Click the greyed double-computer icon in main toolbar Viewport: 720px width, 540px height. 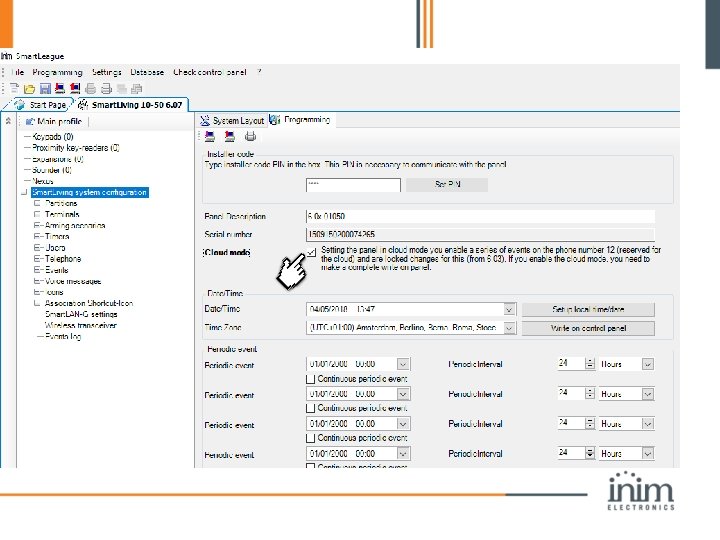coord(122,89)
